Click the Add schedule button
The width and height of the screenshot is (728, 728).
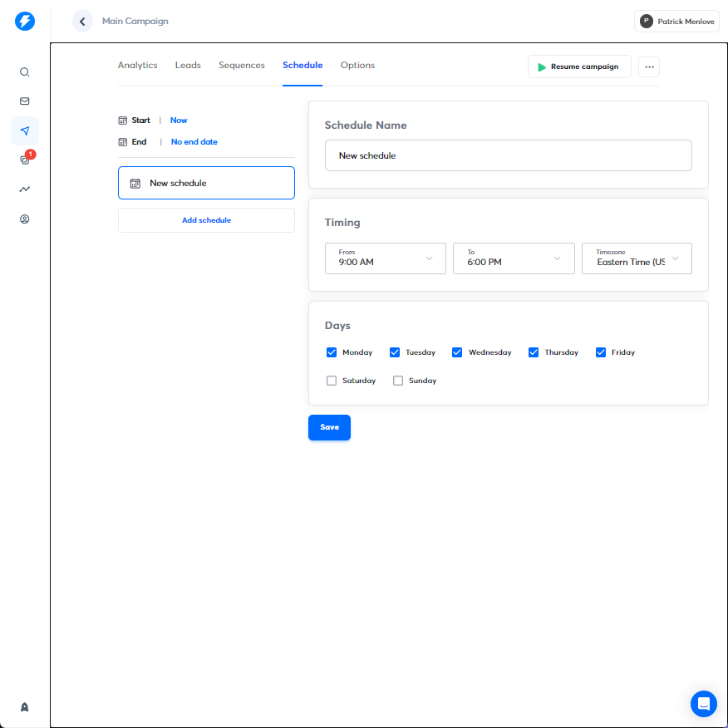[206, 220]
